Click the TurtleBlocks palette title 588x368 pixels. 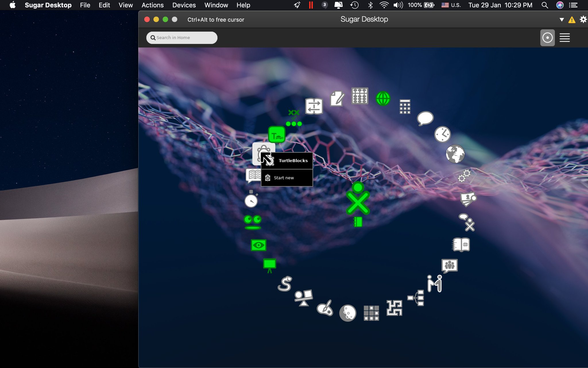[293, 161]
